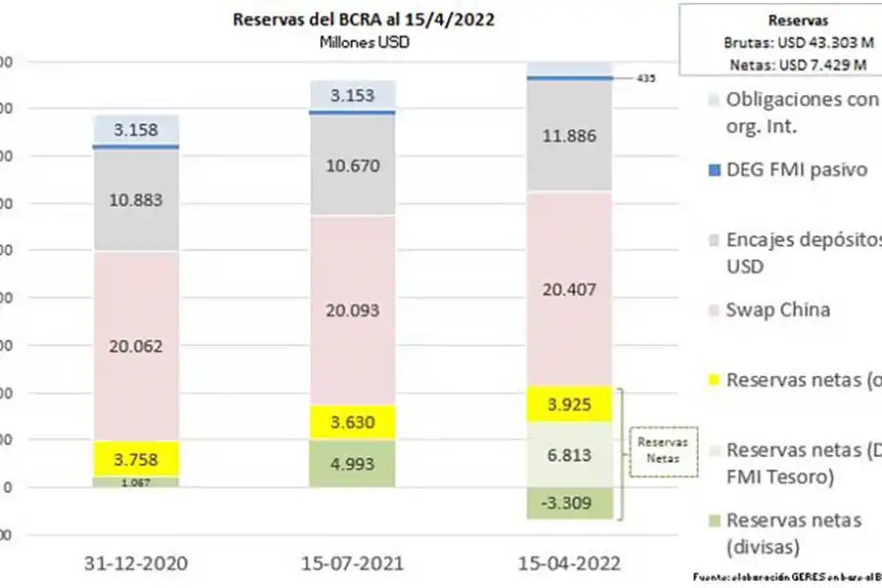Select the yellow Reservas netas legend marker
Viewport: 882px width, 588px height.
pos(713,379)
